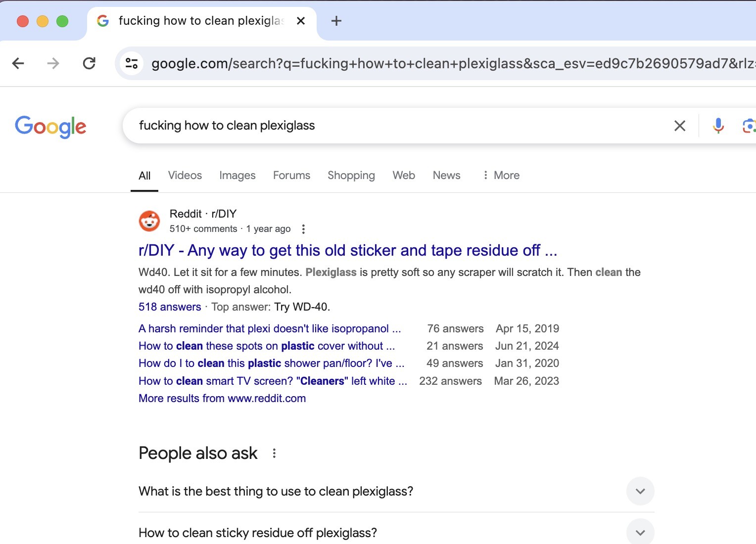Viewport: 756px width, 544px height.
Task: Expand "What is the best thing" question
Action: tap(640, 491)
